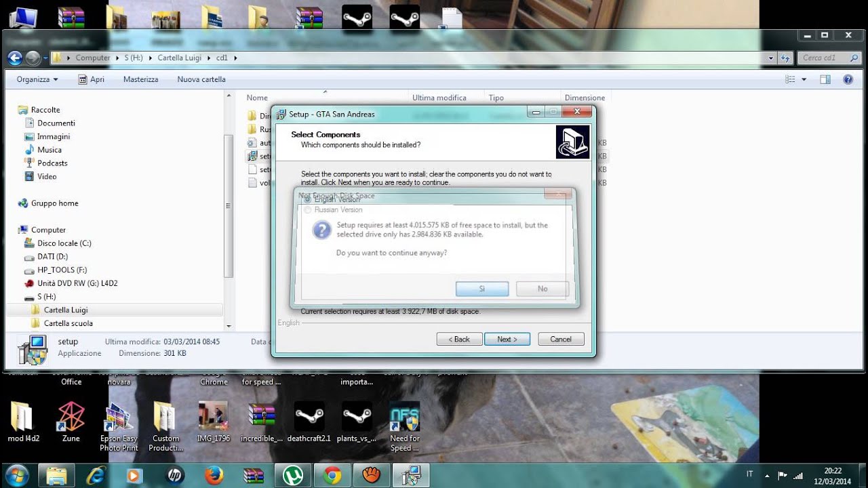
Task: Open Windows Explorer from the taskbar
Action: pyautogui.click(x=57, y=476)
